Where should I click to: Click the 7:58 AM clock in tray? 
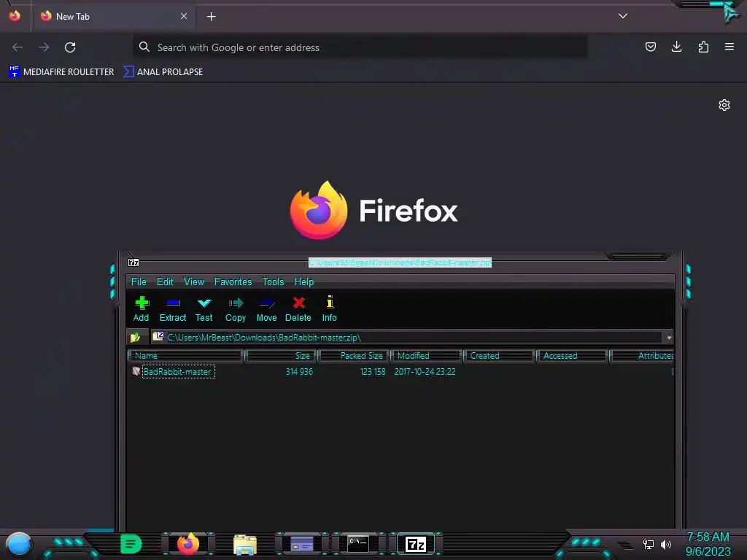point(708,537)
